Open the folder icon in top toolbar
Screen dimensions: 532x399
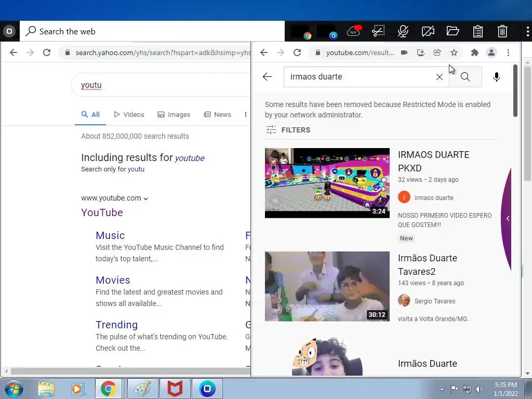point(453,31)
